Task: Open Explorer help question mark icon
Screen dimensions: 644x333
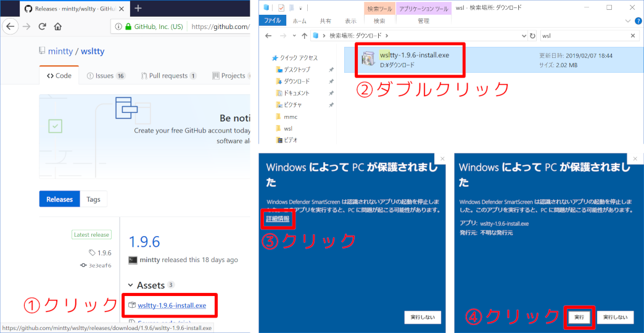Action: (637, 20)
